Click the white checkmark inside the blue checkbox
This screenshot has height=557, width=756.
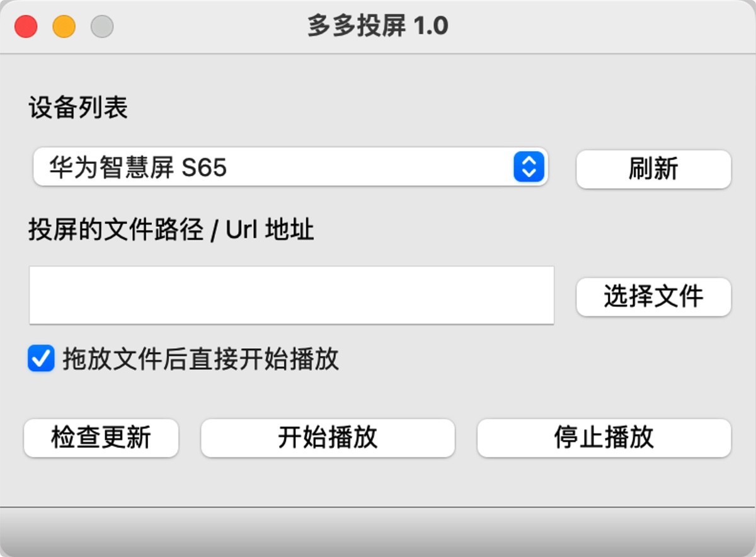tap(42, 360)
